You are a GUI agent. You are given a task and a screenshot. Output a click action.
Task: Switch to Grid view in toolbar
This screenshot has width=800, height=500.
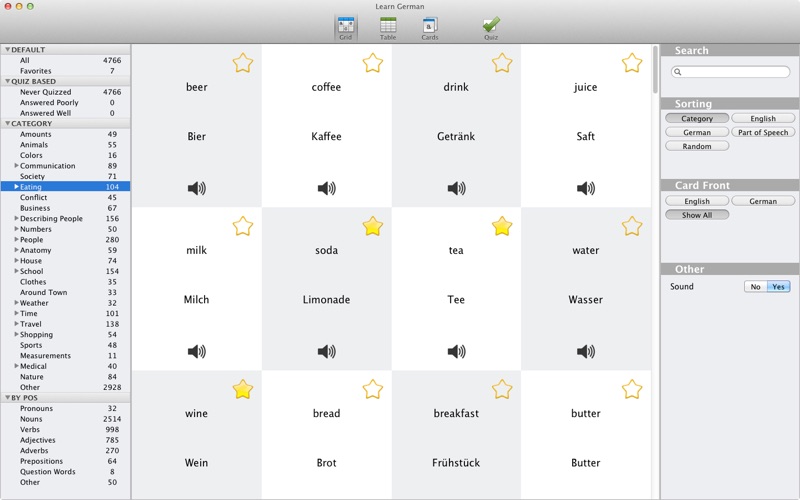pyautogui.click(x=345, y=28)
